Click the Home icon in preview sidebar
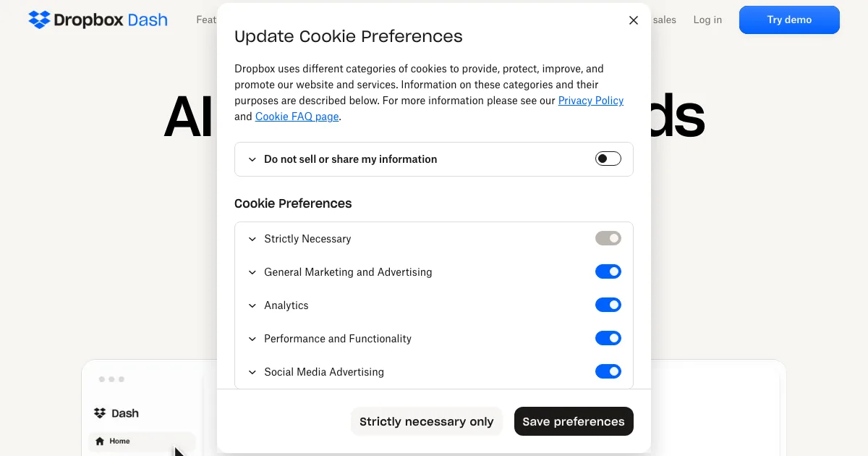The image size is (868, 456). (x=100, y=441)
